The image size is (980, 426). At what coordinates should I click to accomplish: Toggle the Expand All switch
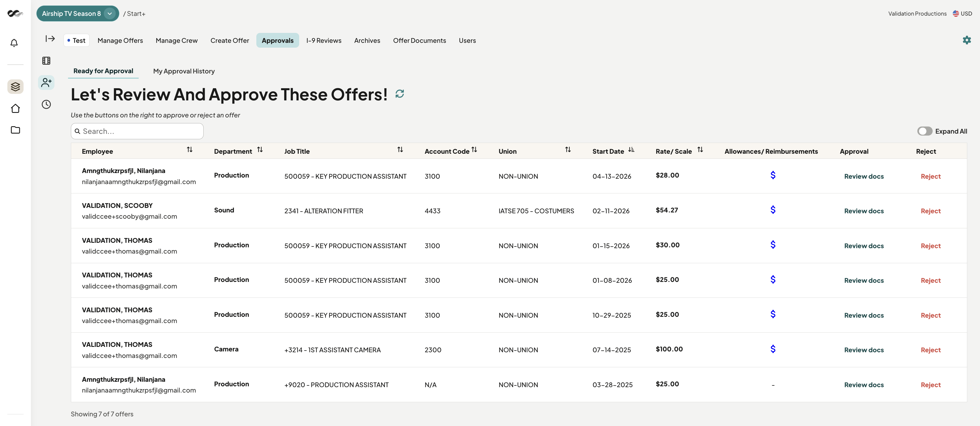point(924,131)
